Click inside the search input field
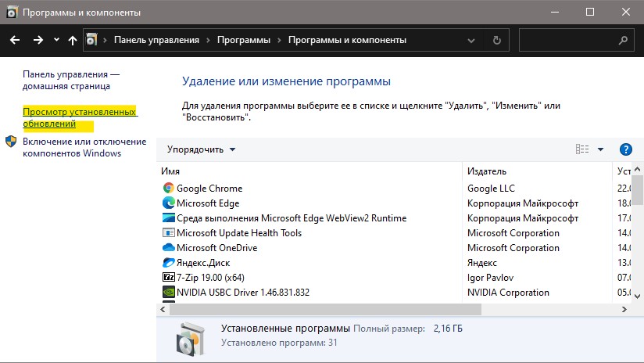This screenshot has width=644, height=363. (x=567, y=40)
